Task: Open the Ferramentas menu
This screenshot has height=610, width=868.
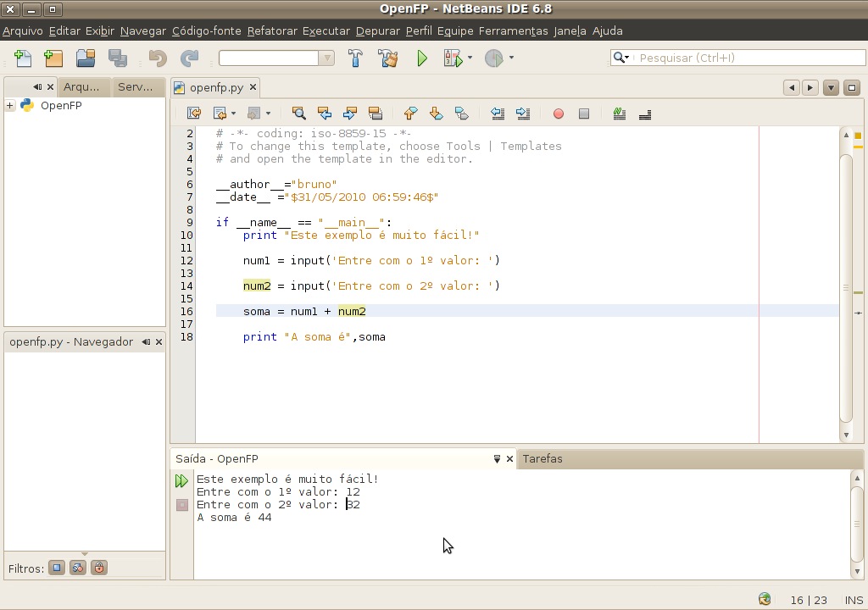Action: [x=513, y=31]
